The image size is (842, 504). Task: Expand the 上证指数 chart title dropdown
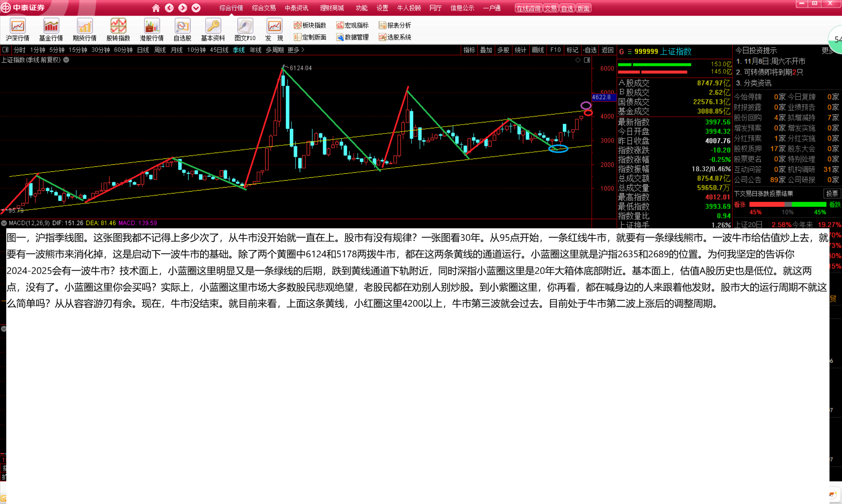(66, 60)
